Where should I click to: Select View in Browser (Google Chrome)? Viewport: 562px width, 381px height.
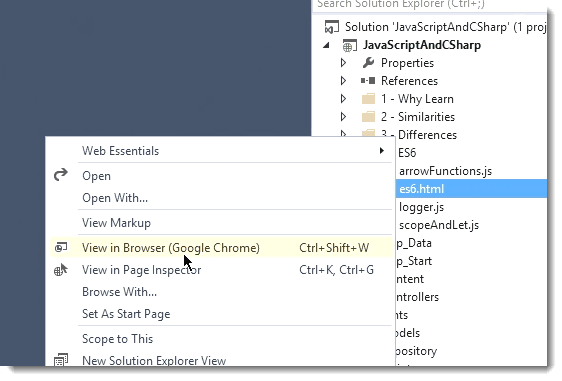pos(220,248)
